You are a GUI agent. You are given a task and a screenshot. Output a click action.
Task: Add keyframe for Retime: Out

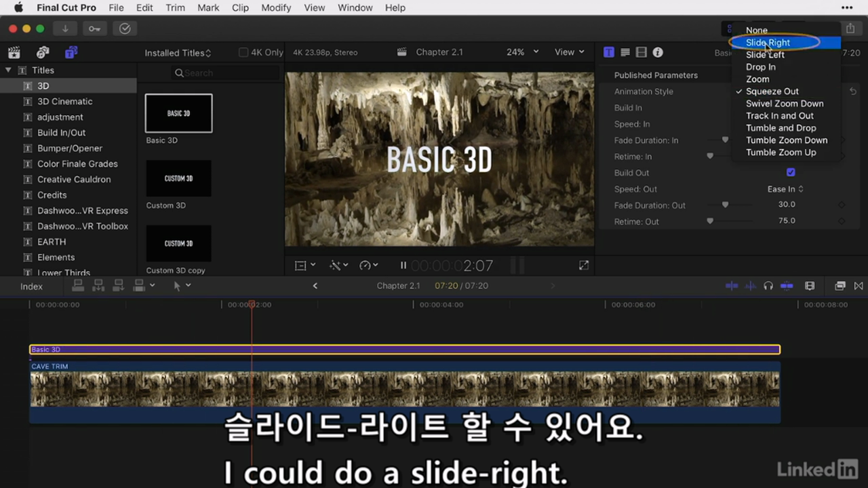tap(842, 221)
